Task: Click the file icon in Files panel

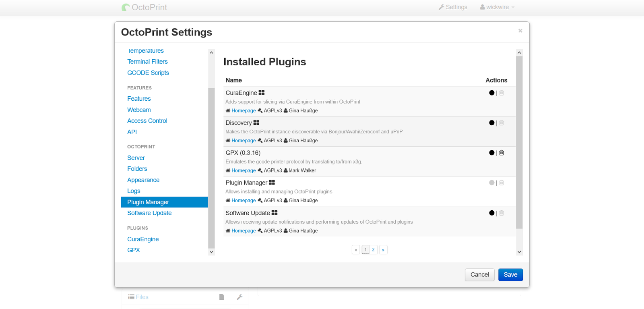Action: tap(222, 297)
